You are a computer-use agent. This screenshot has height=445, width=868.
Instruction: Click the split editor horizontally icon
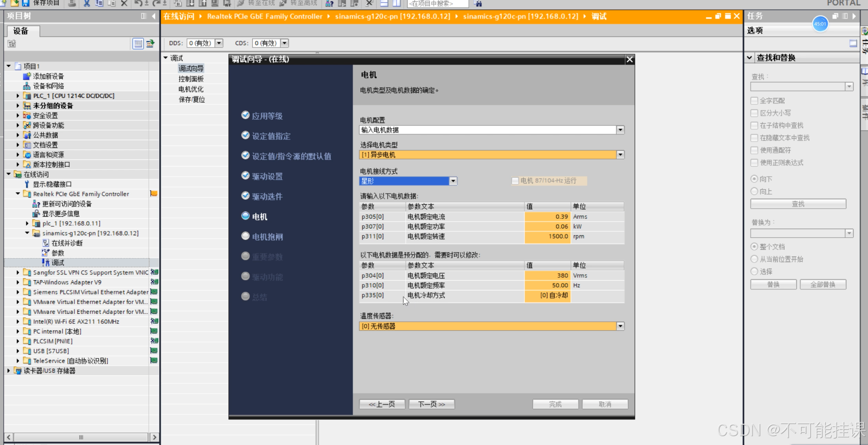(384, 3)
